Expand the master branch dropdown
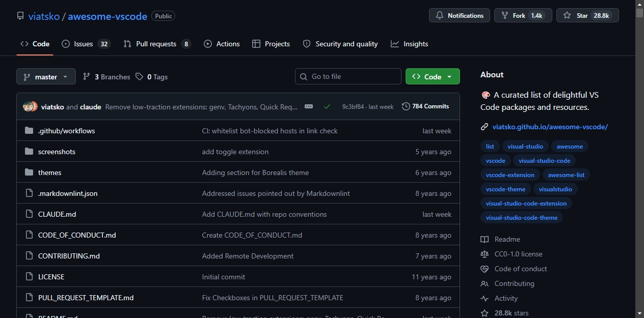The width and height of the screenshot is (644, 318). 46,77
